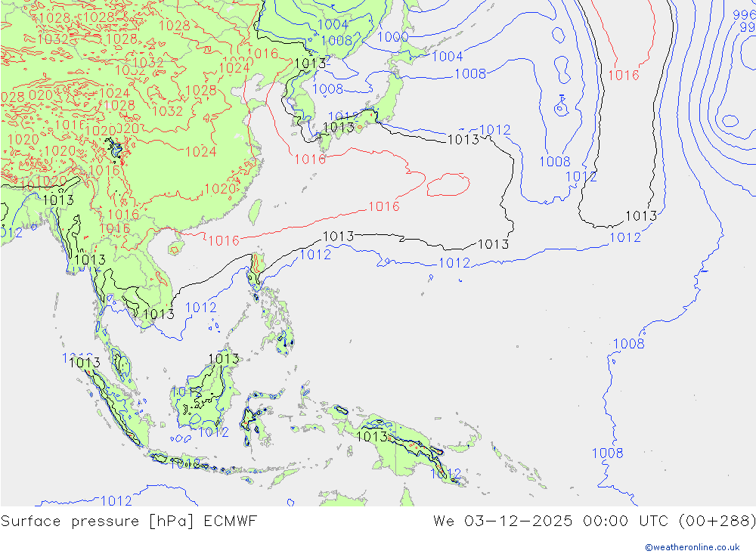Click the weatheronline.co.uk copyright link
756x554 pixels.
pyautogui.click(x=692, y=547)
